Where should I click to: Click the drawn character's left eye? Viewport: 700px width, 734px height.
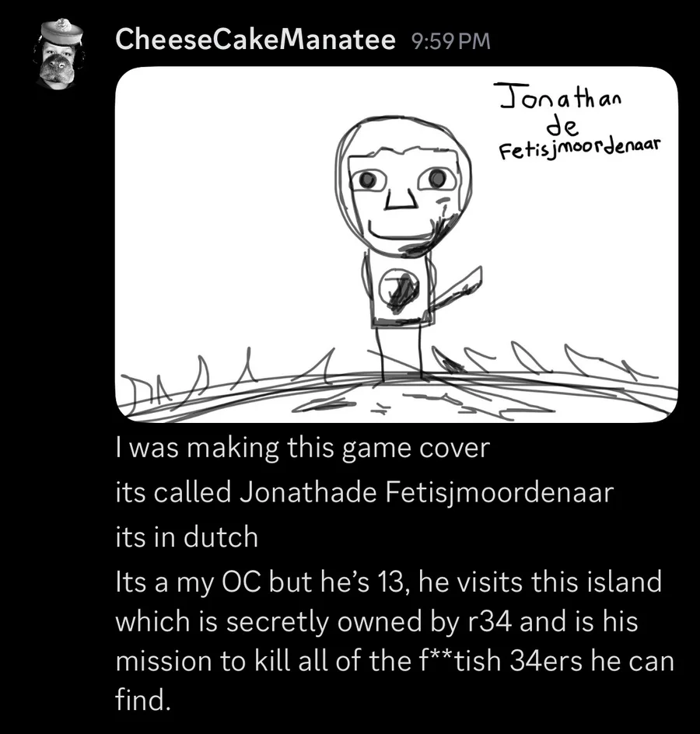[x=368, y=180]
